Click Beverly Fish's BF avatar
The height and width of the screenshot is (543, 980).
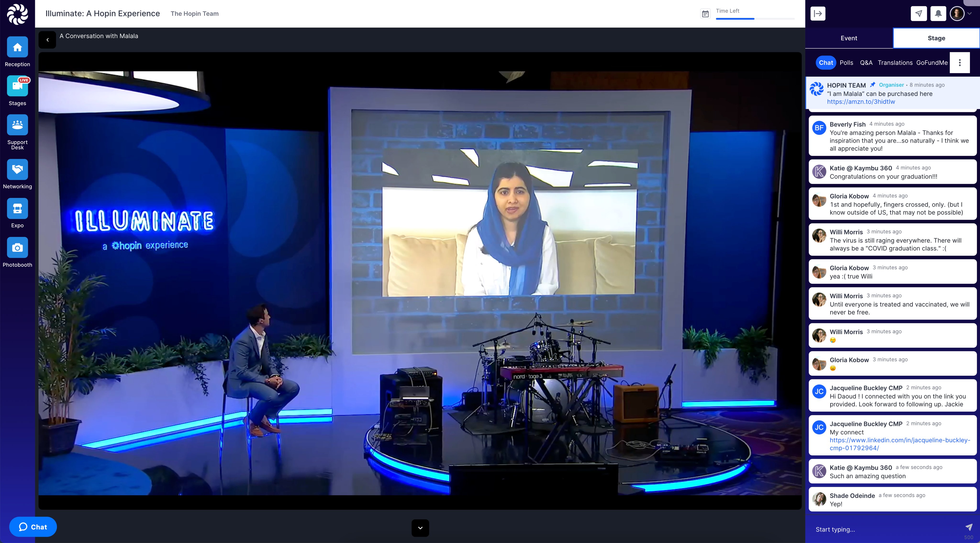819,128
